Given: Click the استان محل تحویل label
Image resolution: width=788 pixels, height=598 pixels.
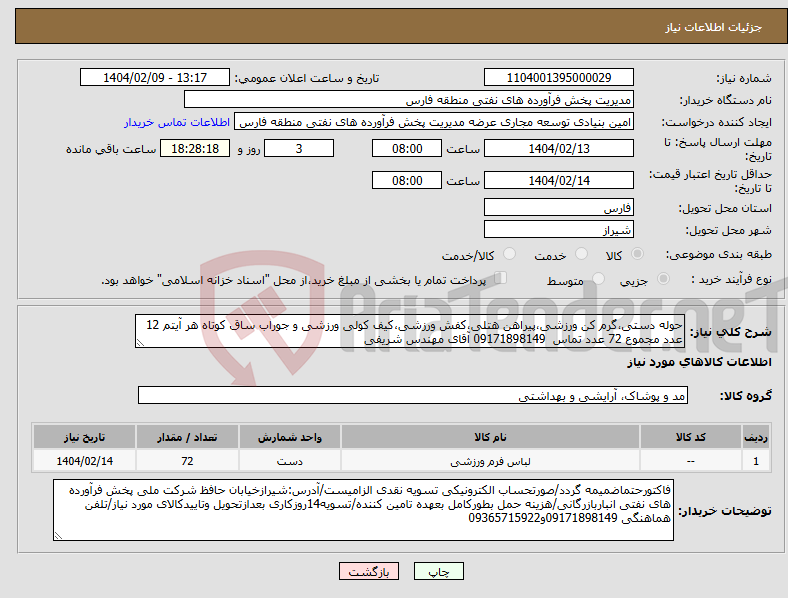Looking at the screenshot, I should coord(725,208).
